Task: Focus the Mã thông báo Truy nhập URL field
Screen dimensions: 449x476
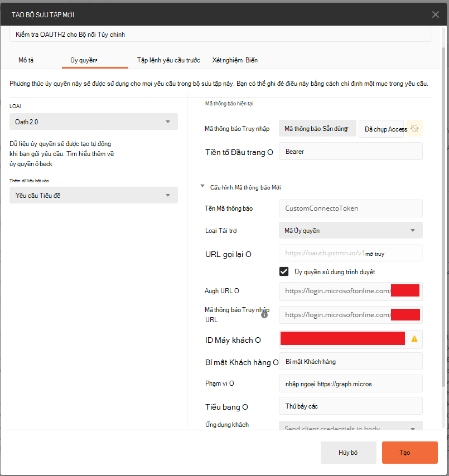Action: 351,315
